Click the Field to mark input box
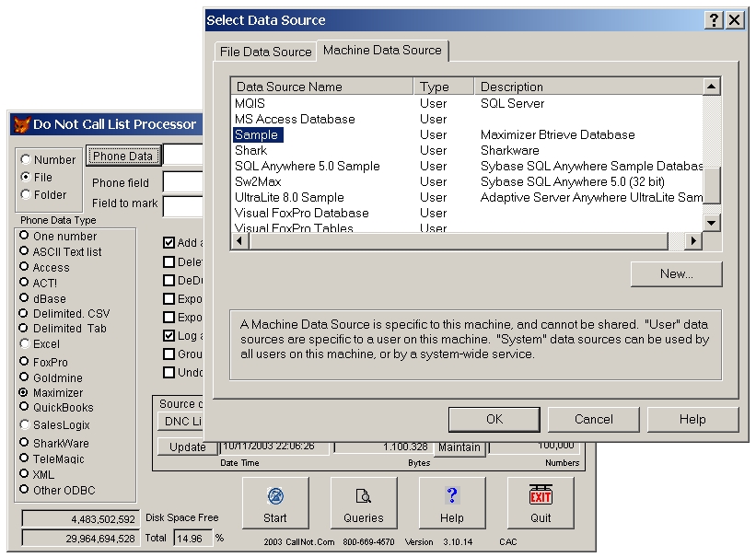Viewport: 756px width, 557px height. click(183, 206)
